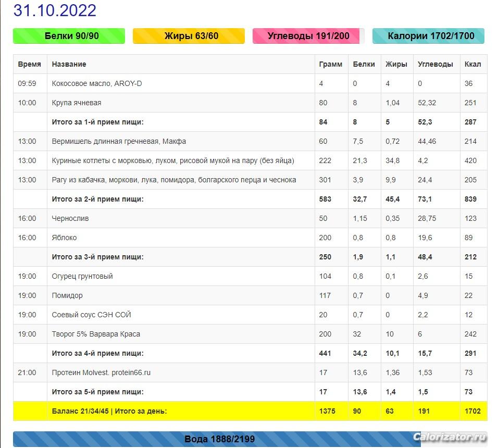The image size is (498, 448).
Task: Click the Итого за 2-й прием пищи row
Action: pos(97,199)
